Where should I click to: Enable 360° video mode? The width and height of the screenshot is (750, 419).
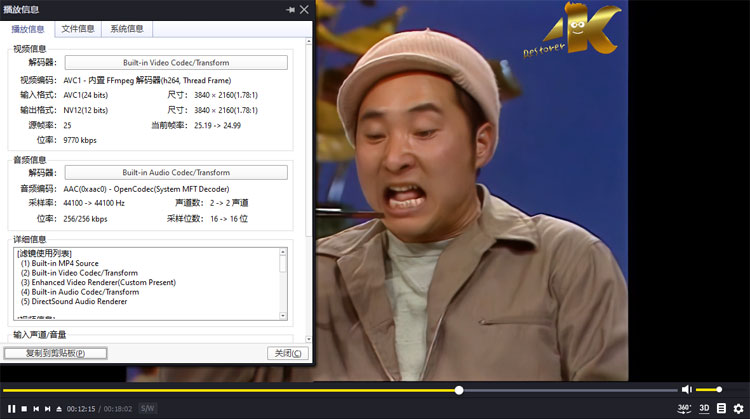[684, 408]
